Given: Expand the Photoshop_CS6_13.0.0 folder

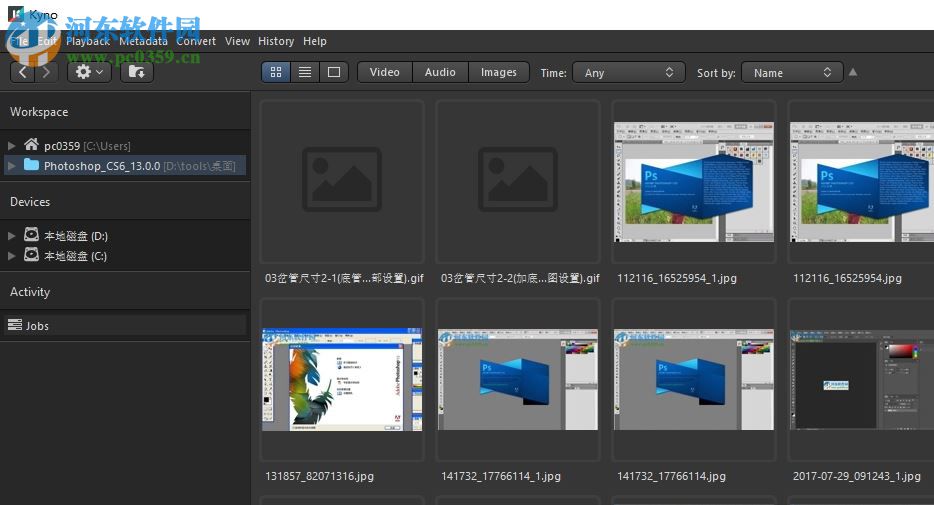Looking at the screenshot, I should (x=11, y=166).
